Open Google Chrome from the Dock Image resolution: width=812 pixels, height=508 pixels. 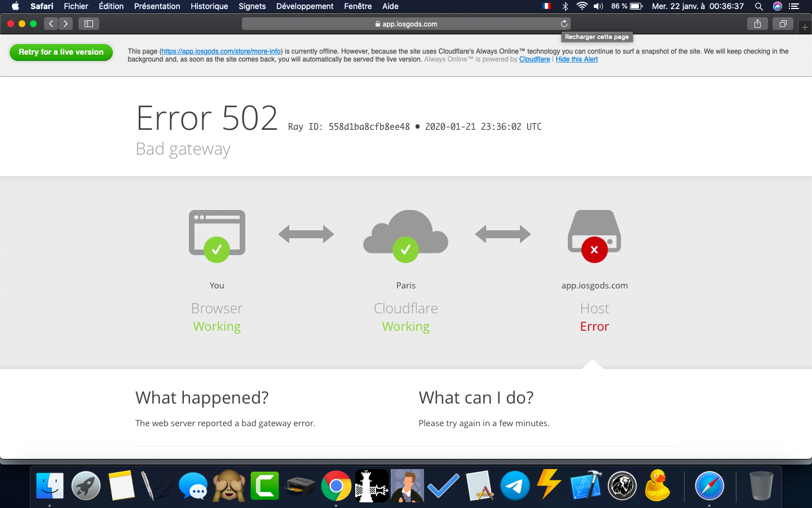pos(336,486)
